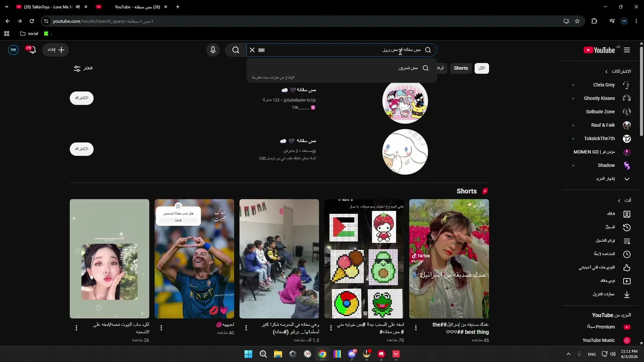This screenshot has width=644, height=362.
Task: Open the Hello Kitty channel avatar
Action: [x=405, y=101]
